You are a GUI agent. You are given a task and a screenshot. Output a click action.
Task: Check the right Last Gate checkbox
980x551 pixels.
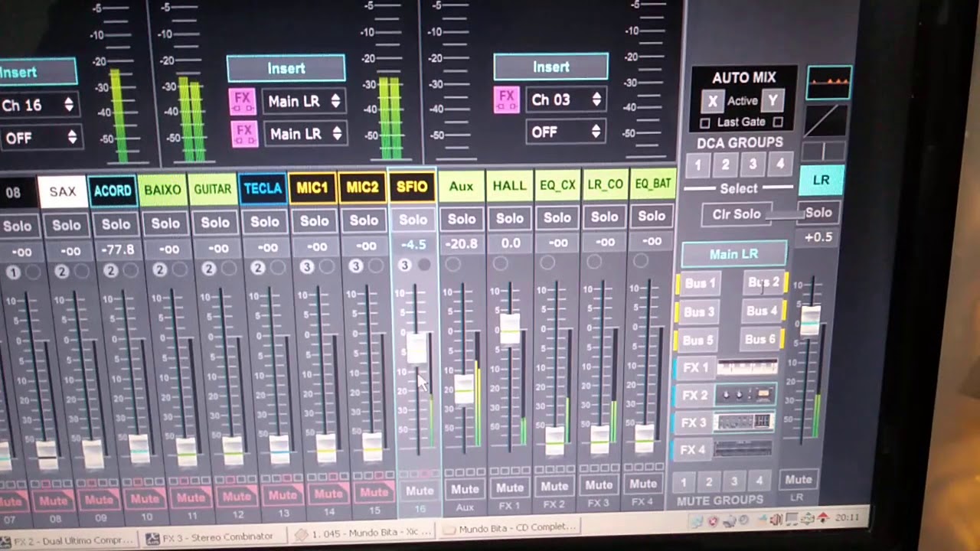pyautogui.click(x=778, y=122)
